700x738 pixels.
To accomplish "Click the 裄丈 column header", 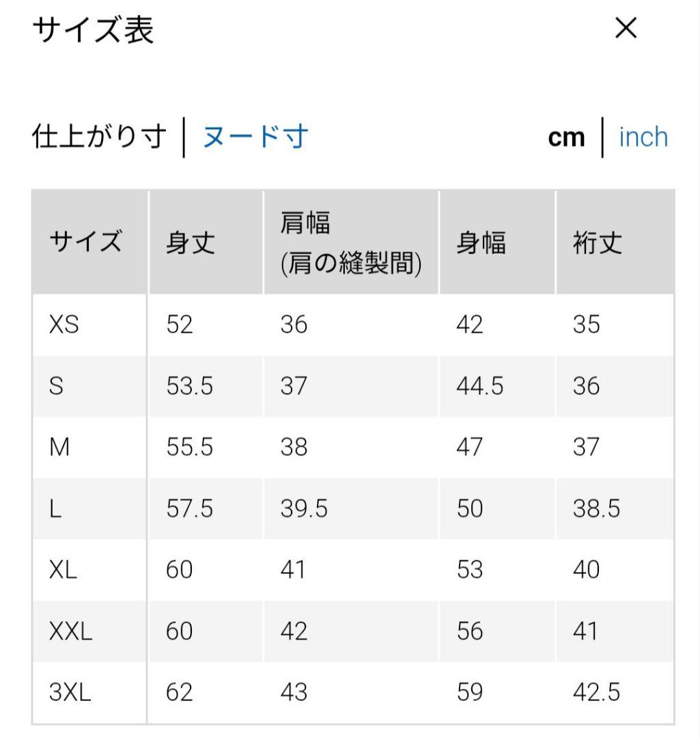I will click(598, 243).
